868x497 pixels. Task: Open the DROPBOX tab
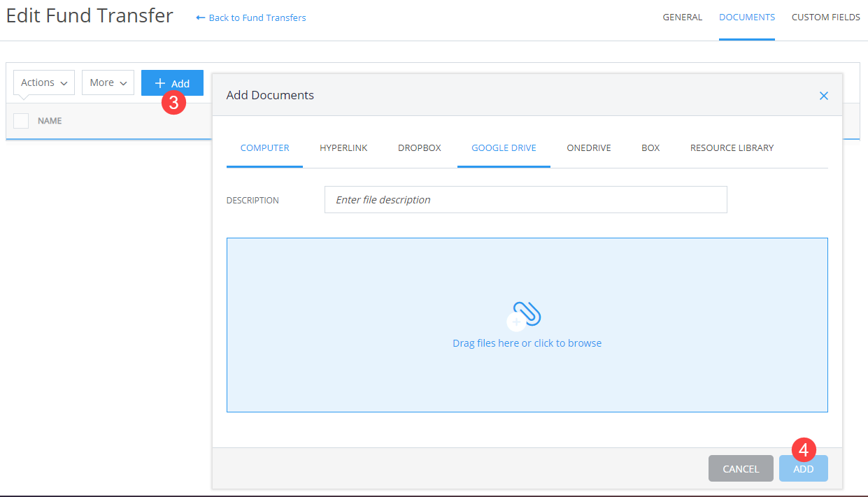pos(420,148)
